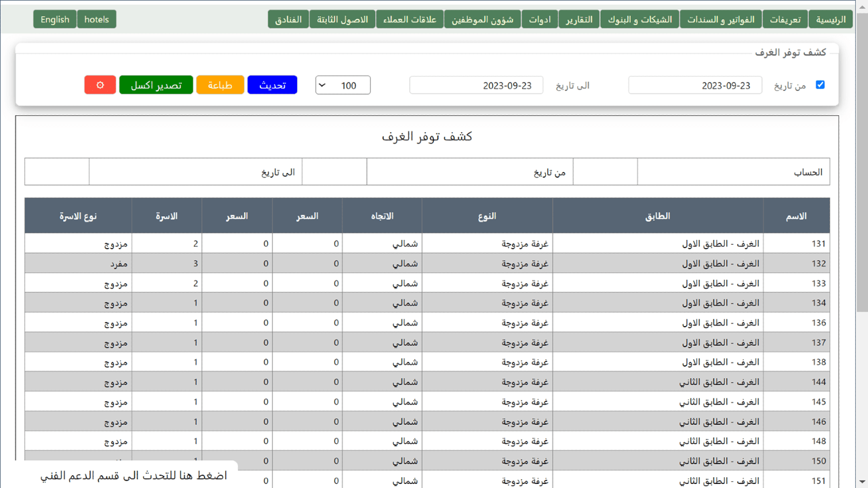Open the 'الفواتير و السندات' menu
This screenshot has width=868, height=488.
721,20
